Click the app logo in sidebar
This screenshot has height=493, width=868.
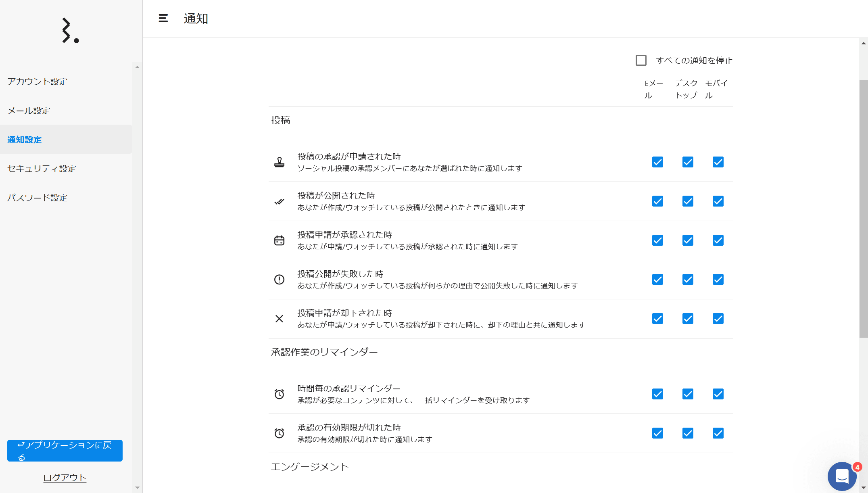(x=70, y=30)
